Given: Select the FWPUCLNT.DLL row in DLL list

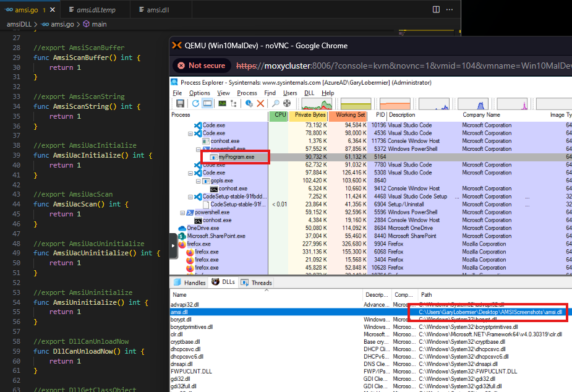Looking at the screenshot, I should point(370,372).
